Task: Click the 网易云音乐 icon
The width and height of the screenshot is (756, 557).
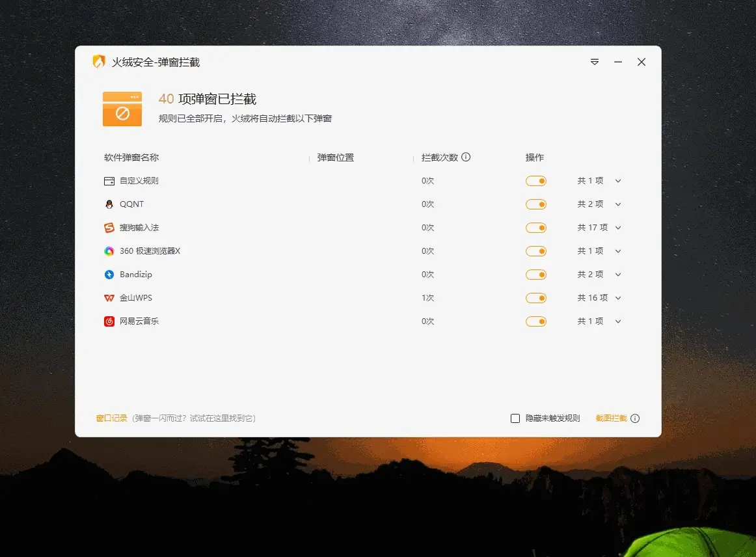Action: [x=109, y=321]
